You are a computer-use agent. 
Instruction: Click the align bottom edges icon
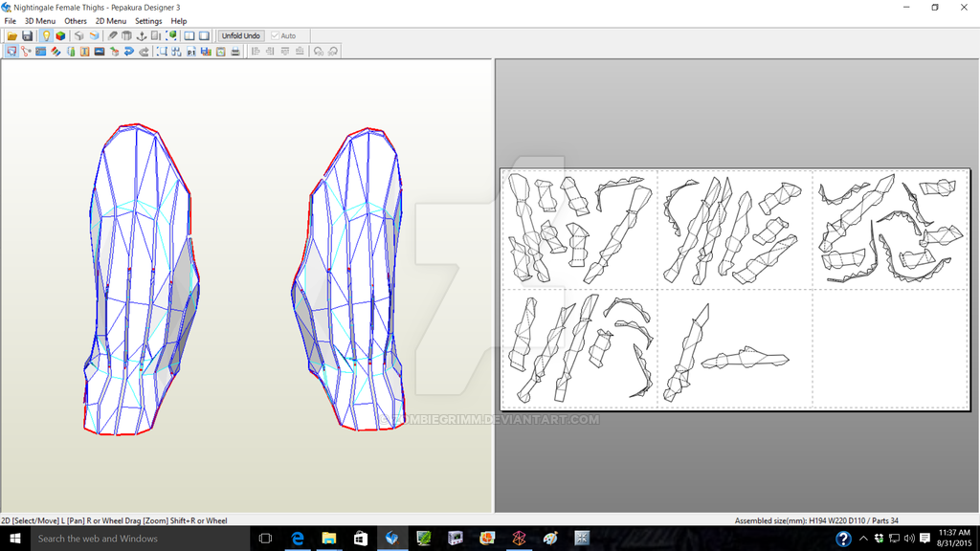300,52
